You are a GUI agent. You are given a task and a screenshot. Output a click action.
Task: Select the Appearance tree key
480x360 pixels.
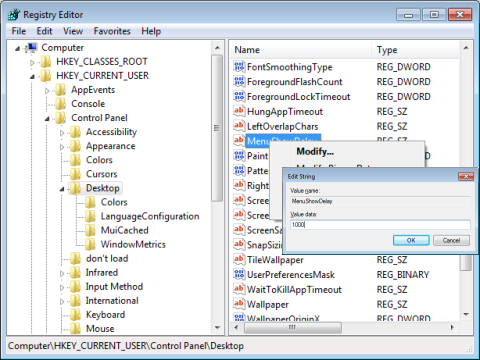(x=111, y=146)
